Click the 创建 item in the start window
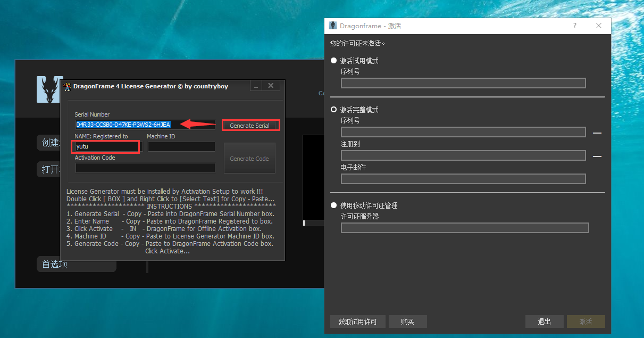Viewport: 644px width, 338px height. (50, 143)
